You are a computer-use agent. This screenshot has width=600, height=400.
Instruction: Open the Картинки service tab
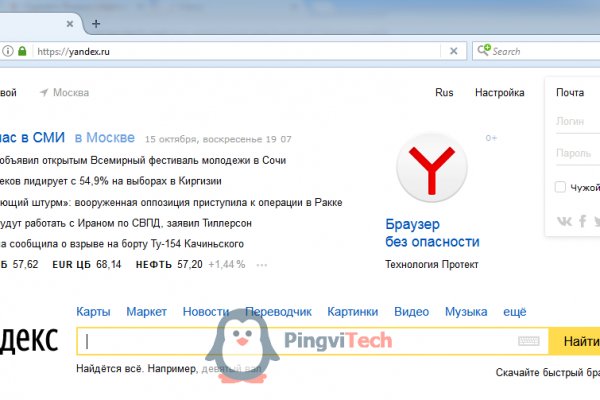pos(353,312)
